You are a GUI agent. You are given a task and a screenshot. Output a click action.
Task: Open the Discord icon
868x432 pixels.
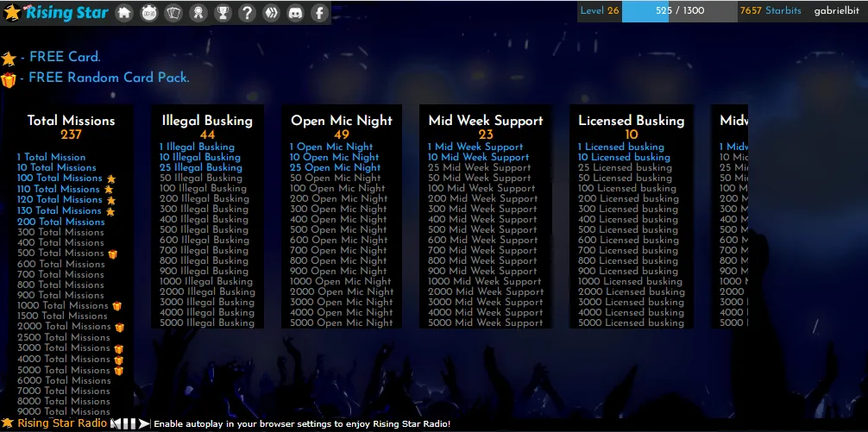tap(296, 13)
